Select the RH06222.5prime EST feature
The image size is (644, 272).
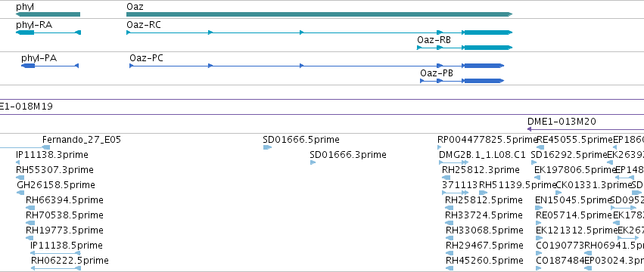(x=56, y=268)
